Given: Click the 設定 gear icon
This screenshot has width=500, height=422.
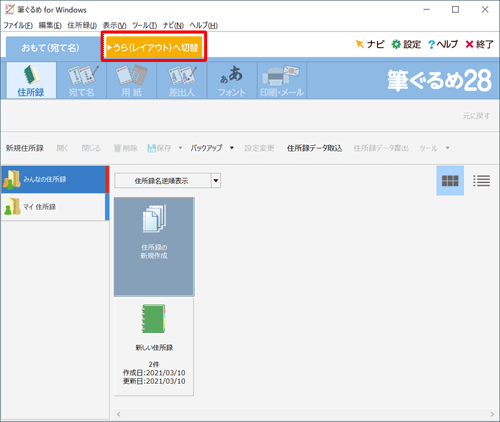Looking at the screenshot, I should tap(396, 44).
